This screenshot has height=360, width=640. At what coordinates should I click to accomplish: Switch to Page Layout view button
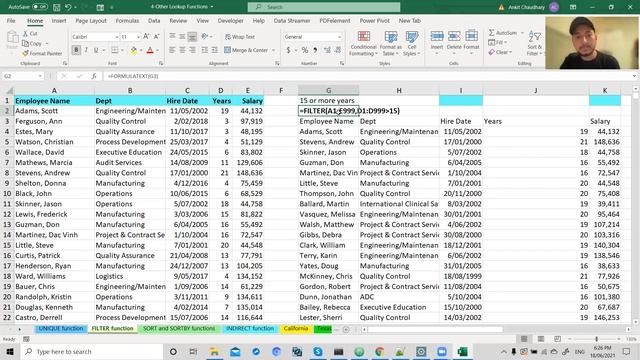pos(541,339)
